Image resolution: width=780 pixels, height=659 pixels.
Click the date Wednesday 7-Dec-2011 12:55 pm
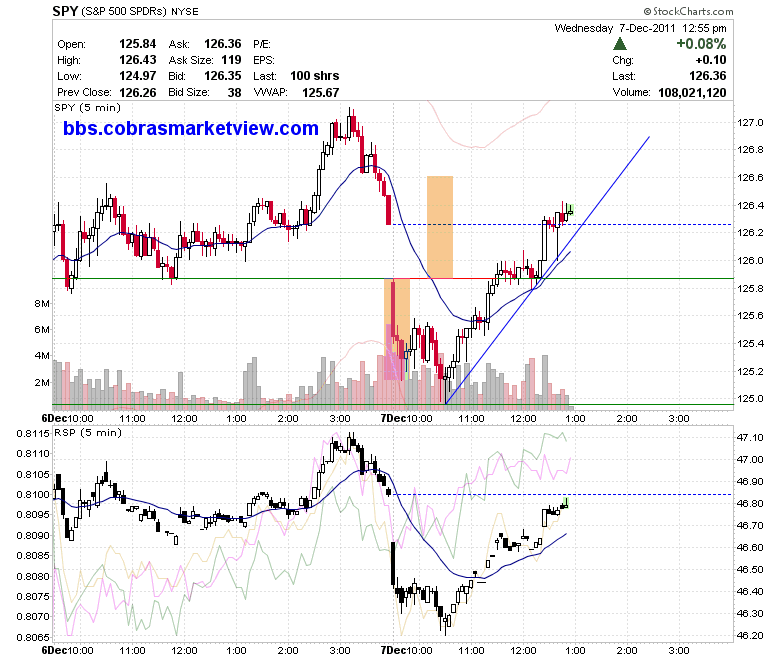[x=640, y=28]
